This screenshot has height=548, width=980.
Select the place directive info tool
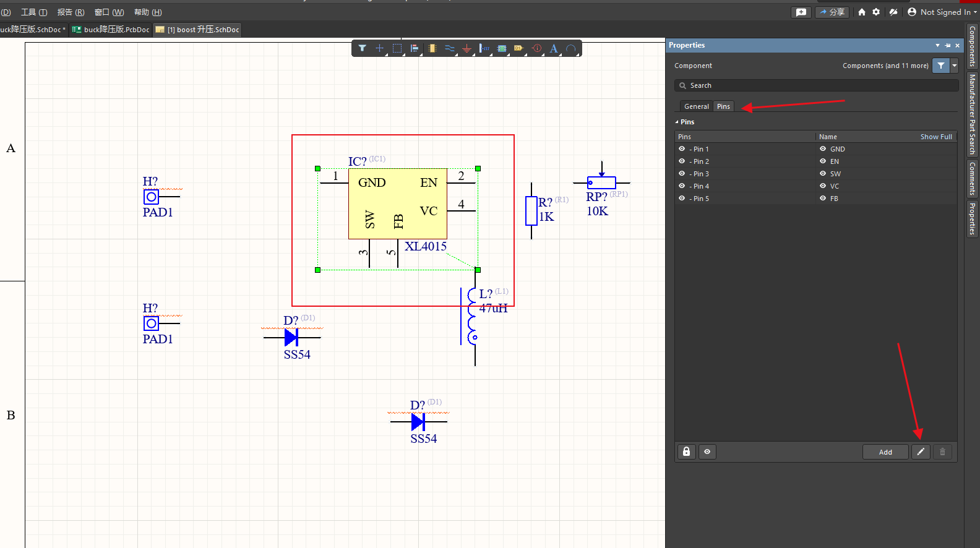coord(536,48)
